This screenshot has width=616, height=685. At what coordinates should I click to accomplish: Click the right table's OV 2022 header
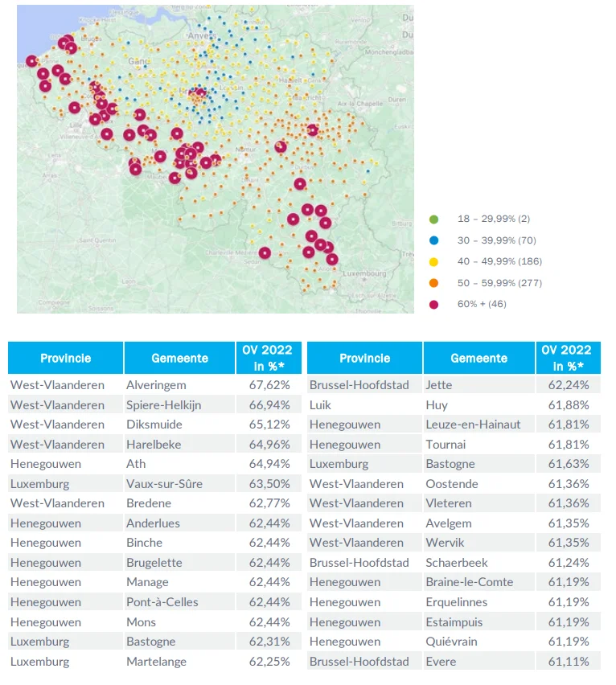click(567, 358)
